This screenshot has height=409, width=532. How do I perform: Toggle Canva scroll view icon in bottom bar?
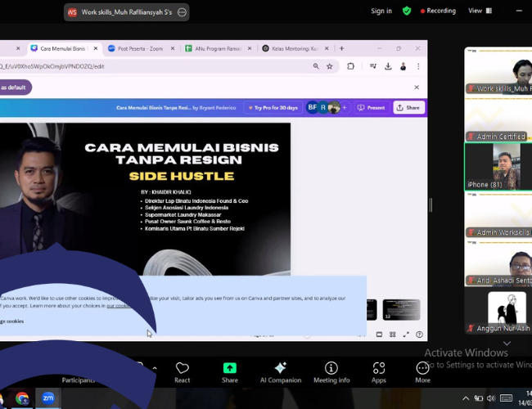[379, 335]
